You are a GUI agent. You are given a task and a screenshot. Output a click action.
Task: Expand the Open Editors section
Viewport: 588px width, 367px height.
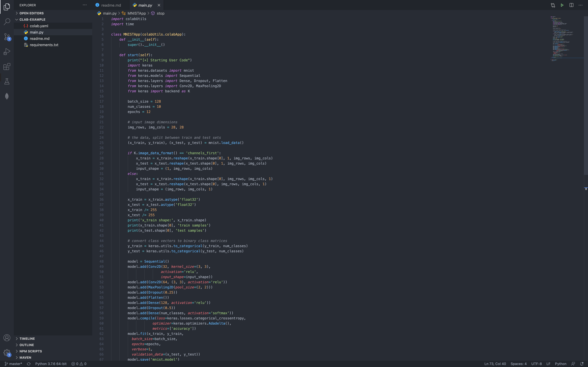[x=31, y=13]
